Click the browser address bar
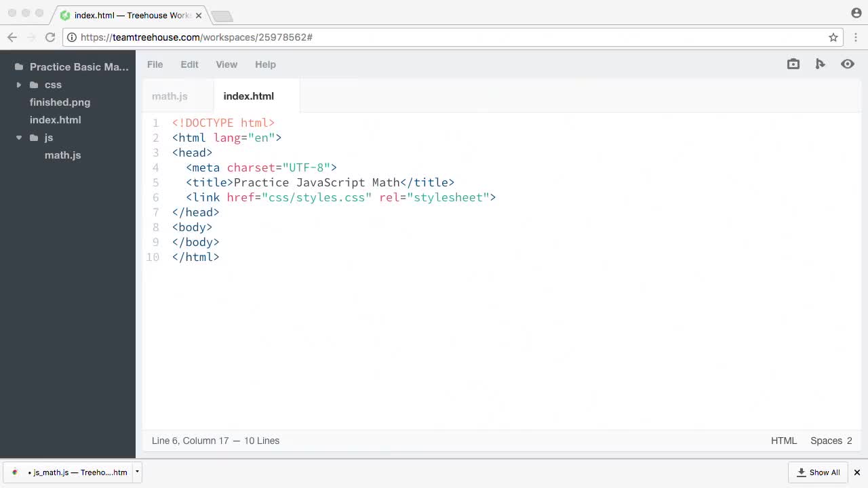The image size is (868, 488). click(448, 37)
